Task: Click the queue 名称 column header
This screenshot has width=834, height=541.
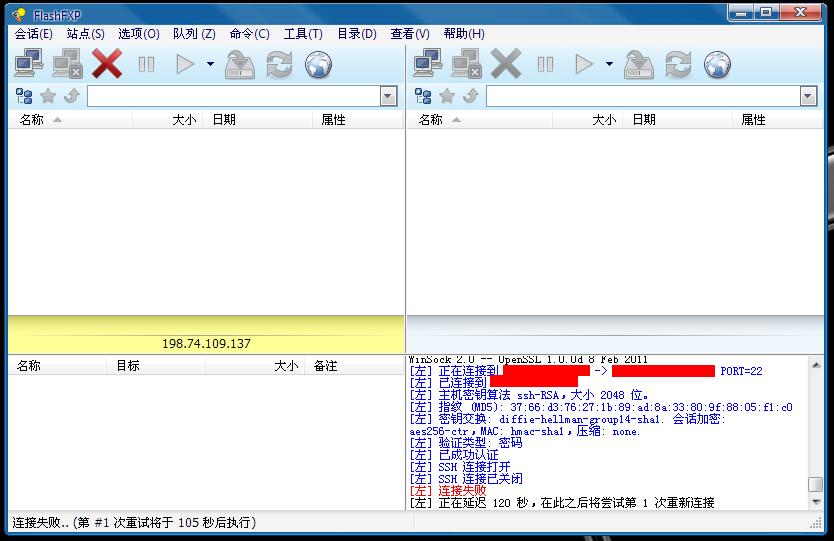Action: click(x=57, y=365)
